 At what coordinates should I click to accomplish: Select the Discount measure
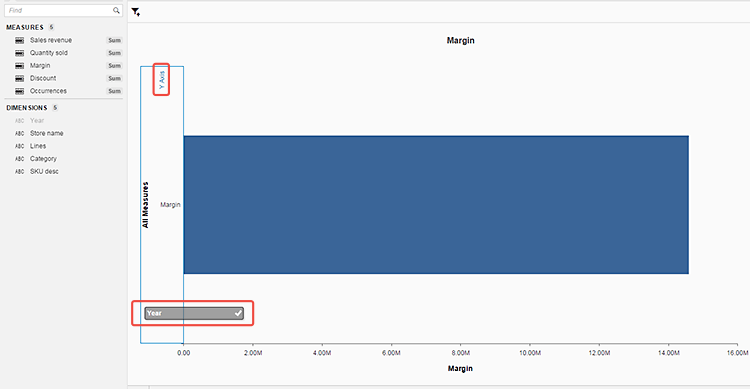[43, 78]
